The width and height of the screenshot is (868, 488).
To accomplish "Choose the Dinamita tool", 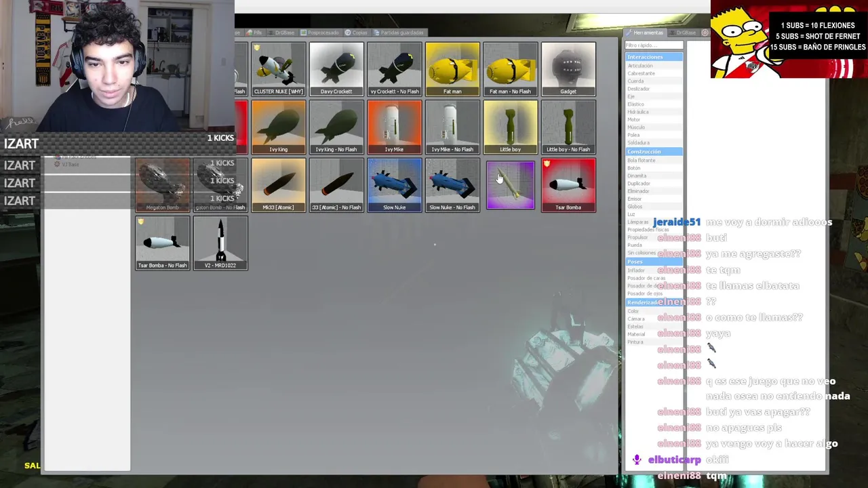I will [x=637, y=176].
